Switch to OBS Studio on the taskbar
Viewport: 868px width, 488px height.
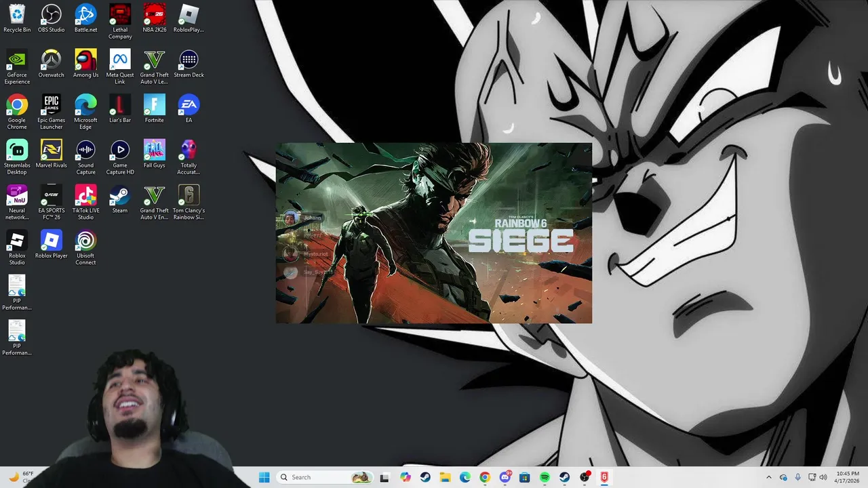tap(585, 477)
